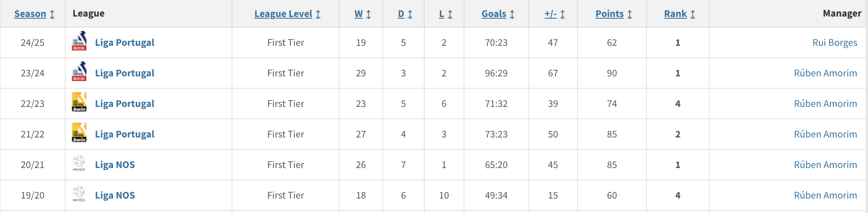Open Liga Portugal link for 22/23 season
The width and height of the screenshot is (868, 213).
tap(124, 104)
